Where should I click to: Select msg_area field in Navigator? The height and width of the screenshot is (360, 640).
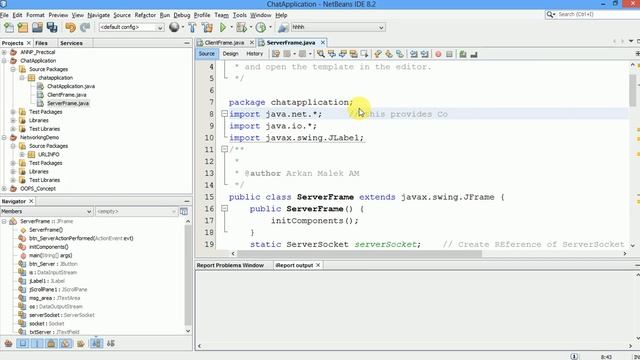click(54, 298)
